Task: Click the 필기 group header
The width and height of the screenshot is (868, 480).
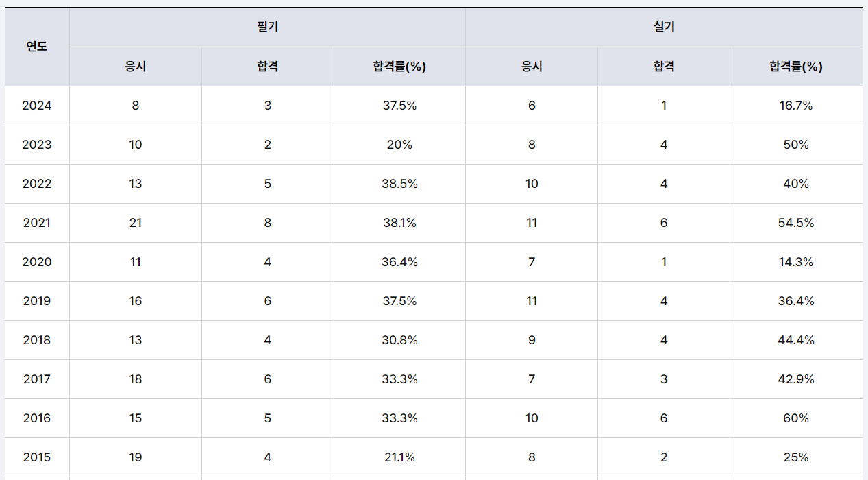Action: 267,27
